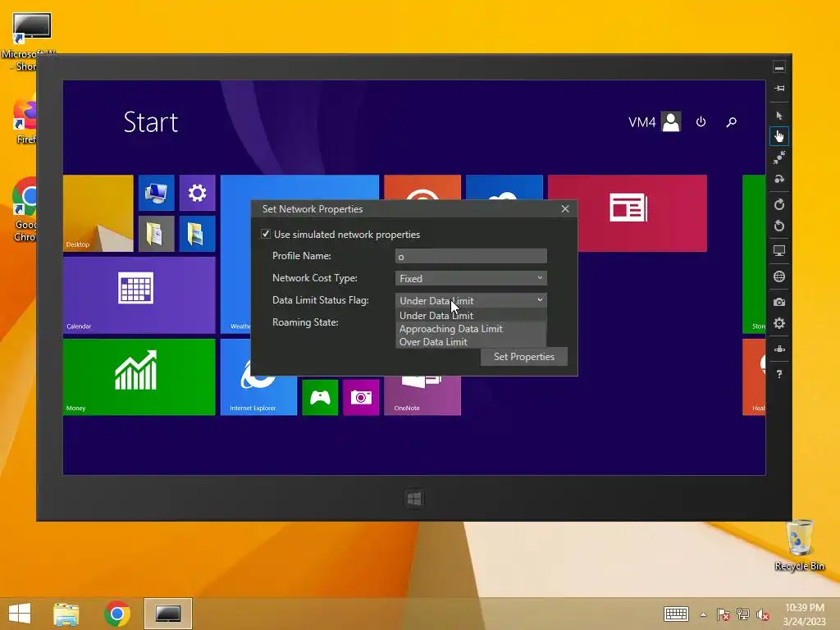Capture screenshot with camera icon
Screen dimensions: 840x630
(x=779, y=302)
